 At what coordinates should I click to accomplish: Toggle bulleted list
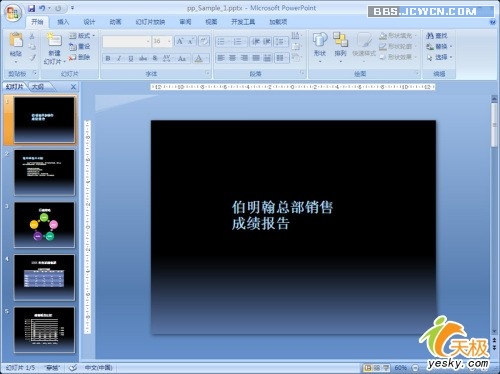pyautogui.click(x=222, y=41)
